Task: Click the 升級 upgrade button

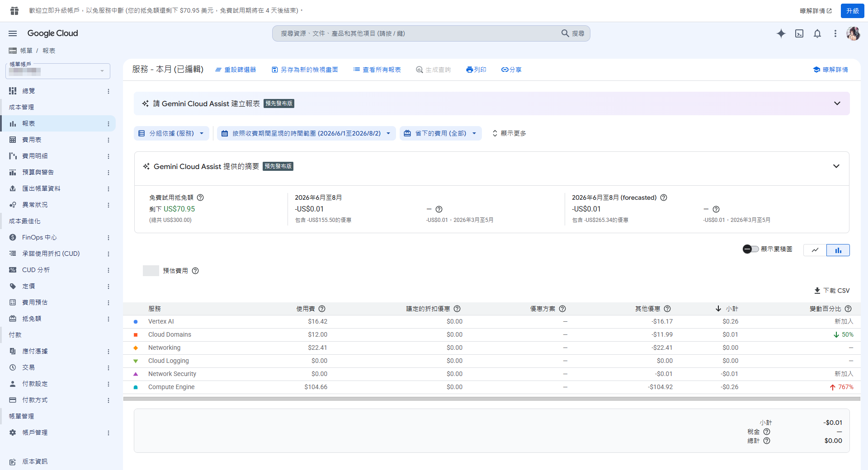Action: tap(853, 11)
